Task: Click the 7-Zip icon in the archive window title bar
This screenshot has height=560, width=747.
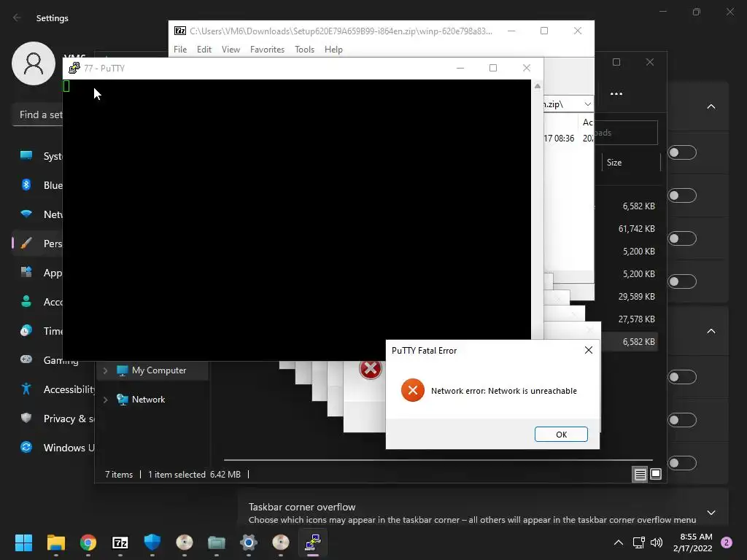Action: click(180, 31)
